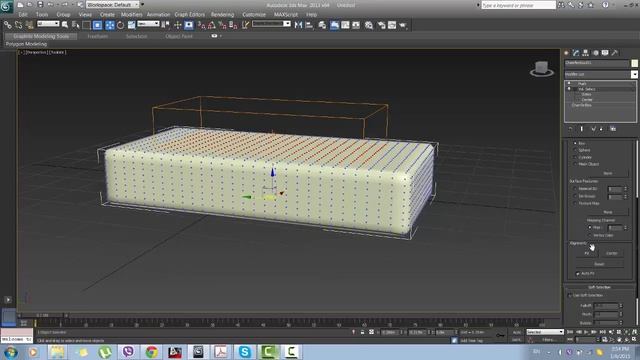Open the Material Editor icon
The height and width of the screenshot is (360, 640).
(x=369, y=25)
